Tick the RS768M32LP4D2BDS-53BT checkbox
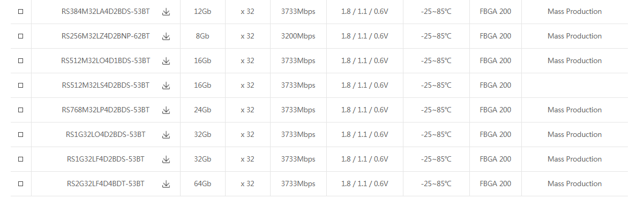The width and height of the screenshot is (644, 199). tap(21, 110)
